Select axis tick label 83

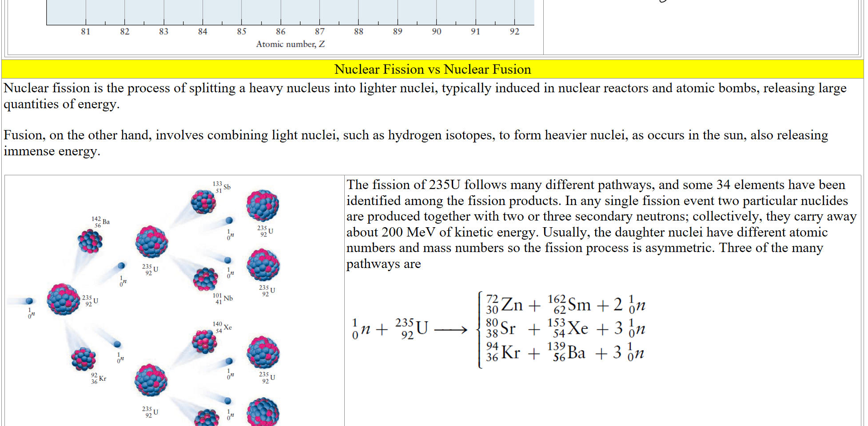click(x=163, y=32)
